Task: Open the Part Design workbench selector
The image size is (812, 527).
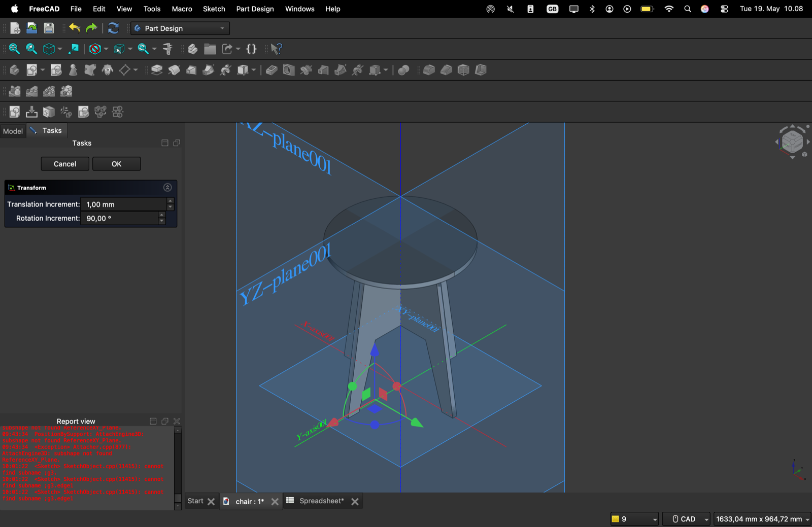Action: coord(180,28)
